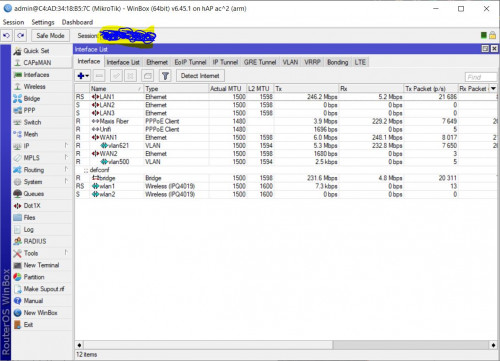500x361 pixels.
Task: Open the Settings menu
Action: [43, 22]
